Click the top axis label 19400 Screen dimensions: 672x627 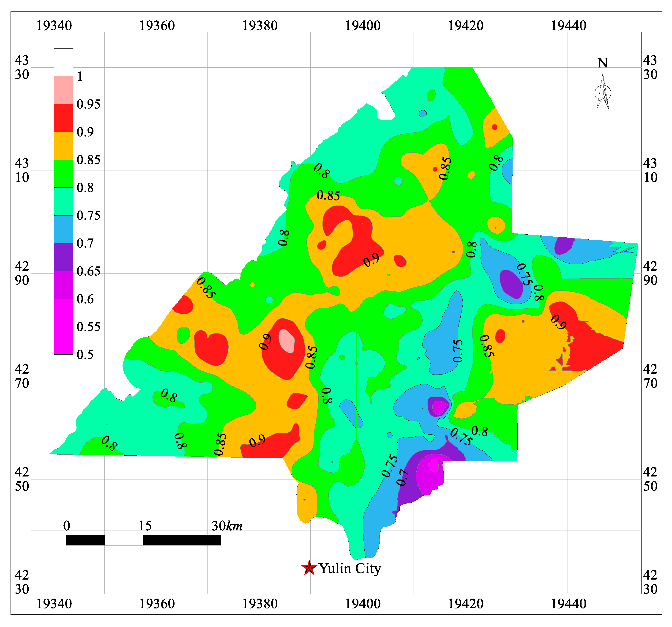363,26
